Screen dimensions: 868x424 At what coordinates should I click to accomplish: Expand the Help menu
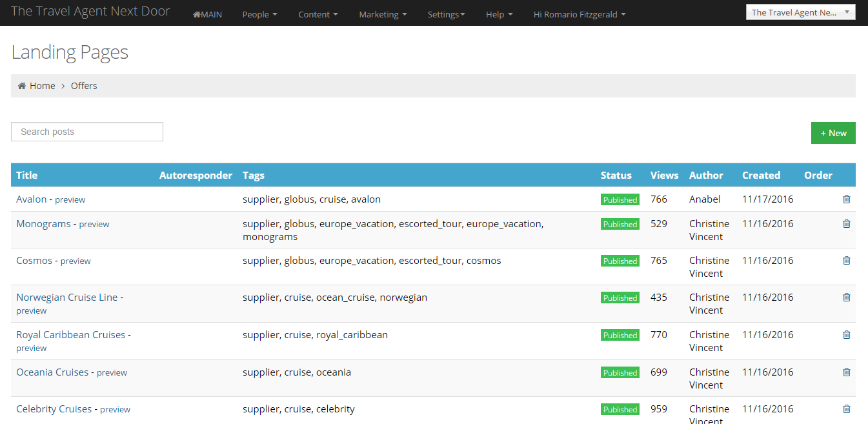click(499, 14)
